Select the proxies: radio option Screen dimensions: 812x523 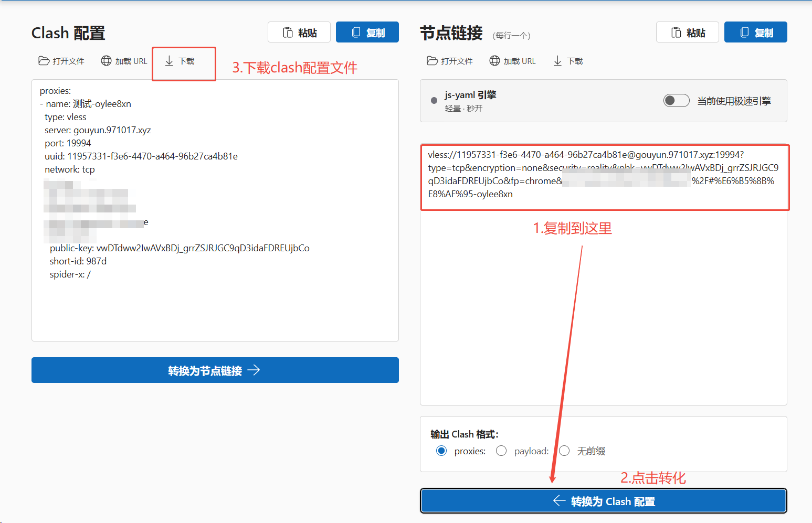(x=441, y=451)
